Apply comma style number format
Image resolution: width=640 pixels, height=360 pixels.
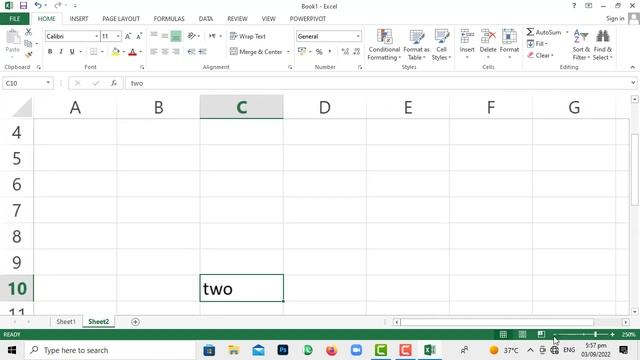coord(329,52)
